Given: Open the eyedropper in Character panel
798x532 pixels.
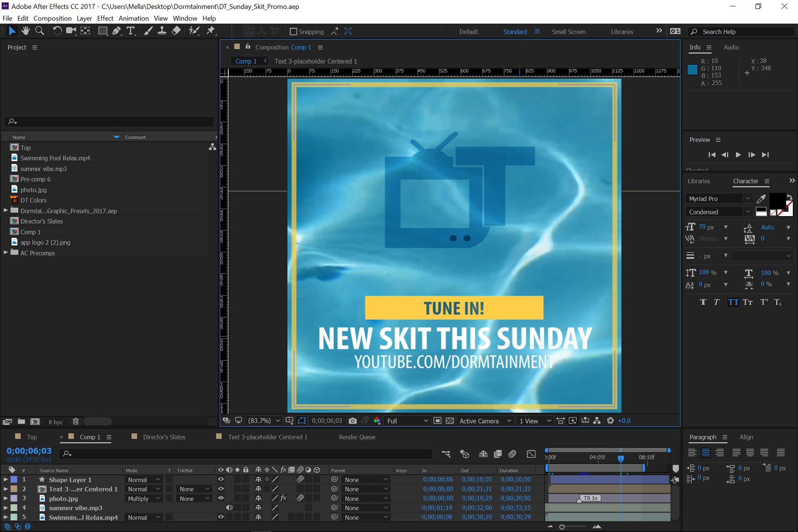Looking at the screenshot, I should 761,199.
